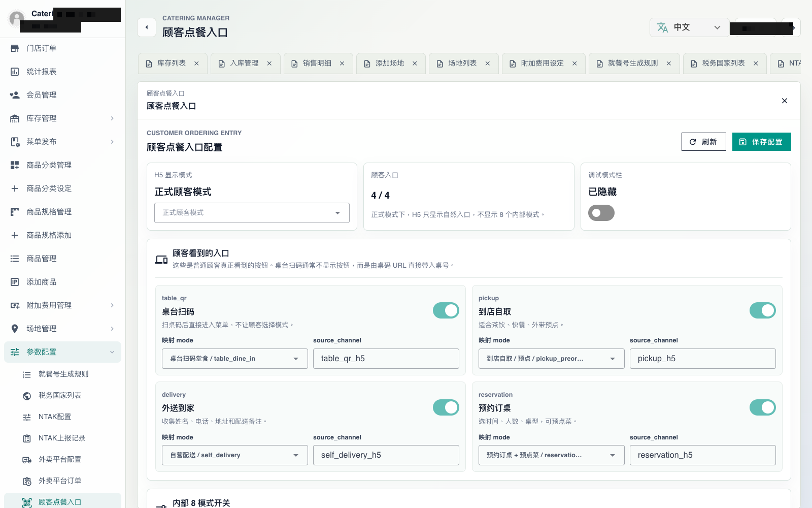Screen dimensions: 812x508
Task: Click the 商品分类管理 grid icon
Action: click(x=15, y=165)
